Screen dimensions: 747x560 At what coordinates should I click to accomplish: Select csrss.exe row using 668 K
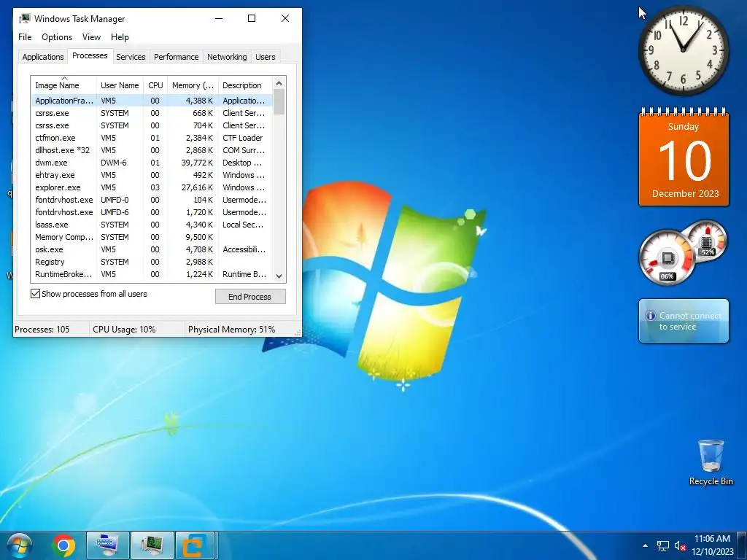(152, 113)
